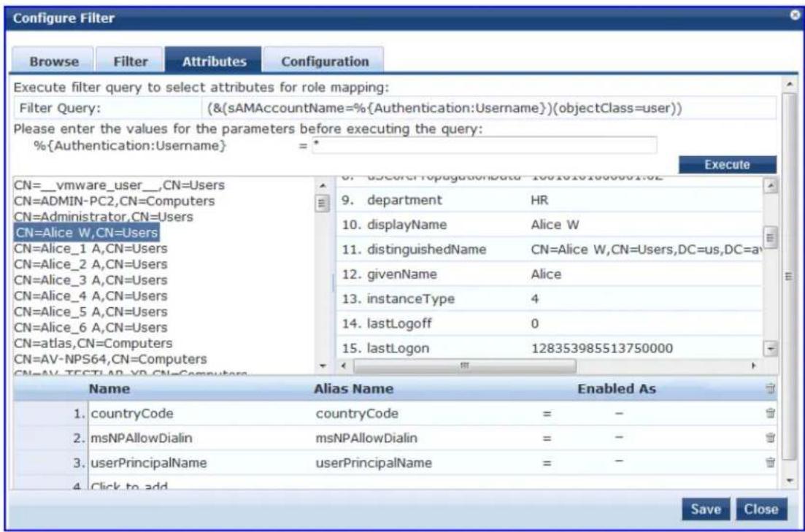Click Enabled As dash for countryCode
The height and width of the screenshot is (532, 805).
tap(619, 413)
